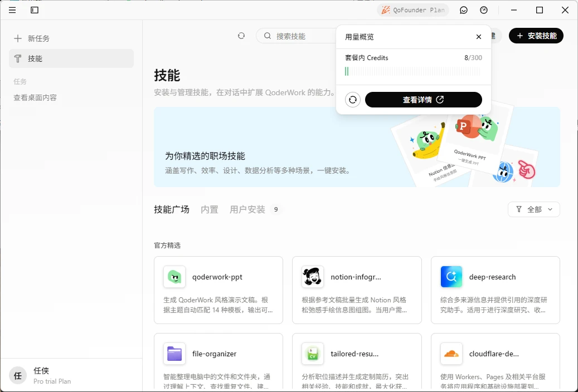Refresh credits usage in the popup
The height and width of the screenshot is (392, 578).
coord(352,100)
